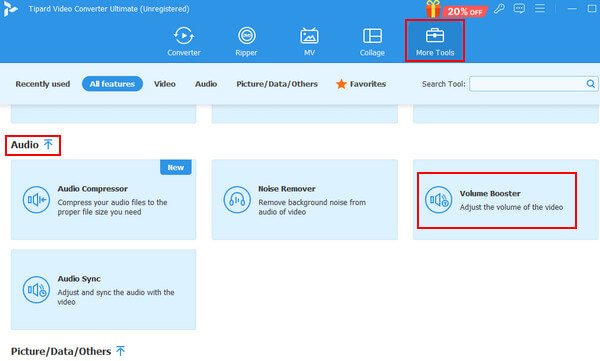
Task: Click the New badge on Audio Compressor
Action: 176,167
